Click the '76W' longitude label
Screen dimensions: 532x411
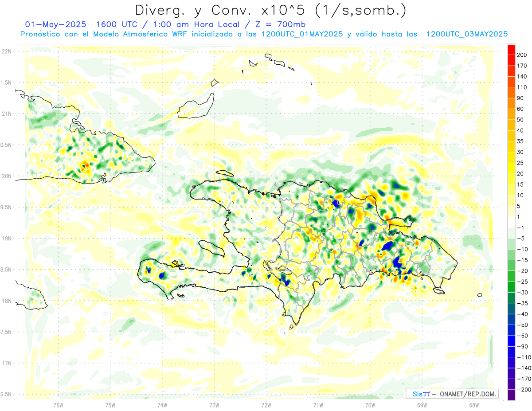[x=58, y=405]
